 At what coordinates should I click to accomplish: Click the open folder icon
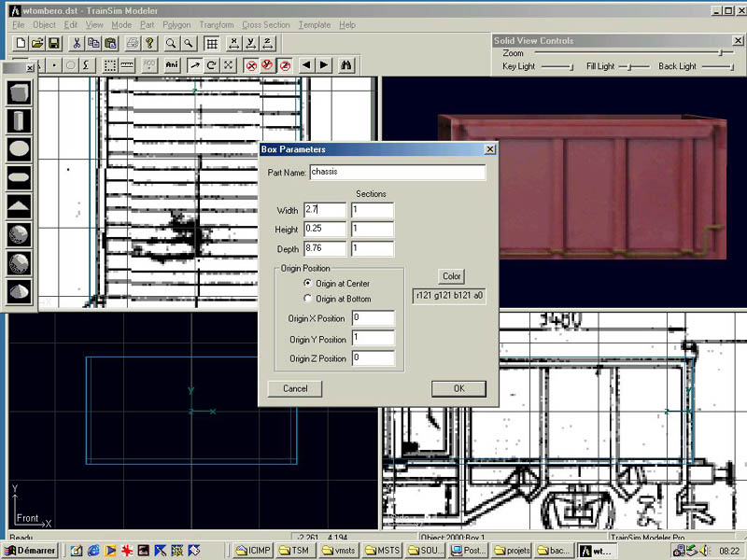[x=37, y=43]
